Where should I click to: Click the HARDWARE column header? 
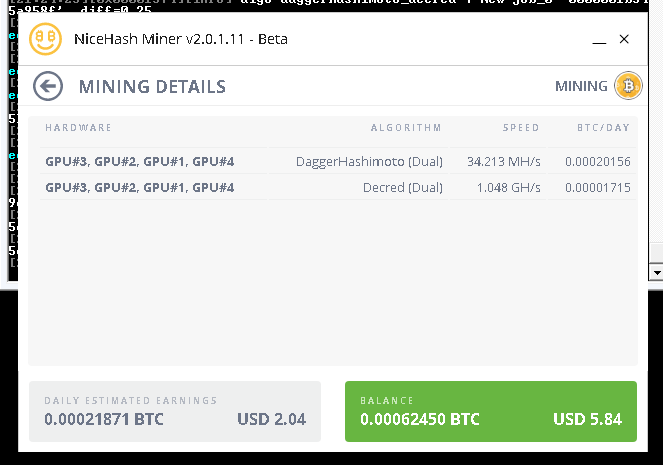click(78, 128)
